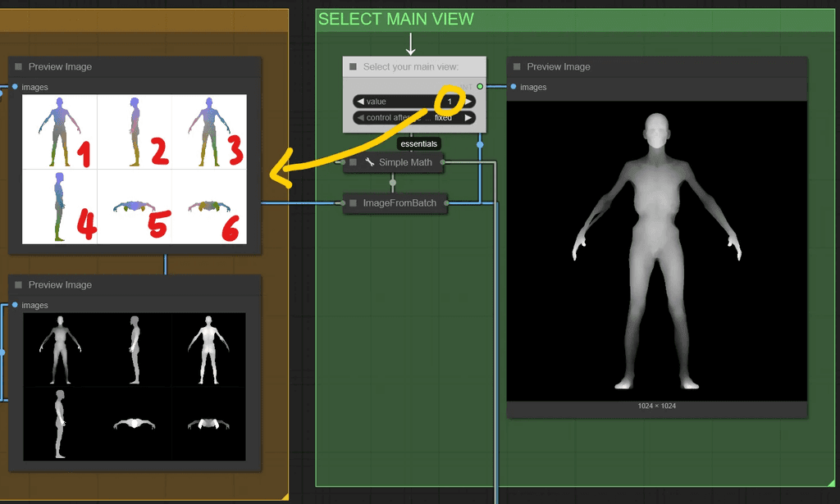Click the essentials badge under the view selector
Viewport: 840px width, 504px height.
point(419,143)
